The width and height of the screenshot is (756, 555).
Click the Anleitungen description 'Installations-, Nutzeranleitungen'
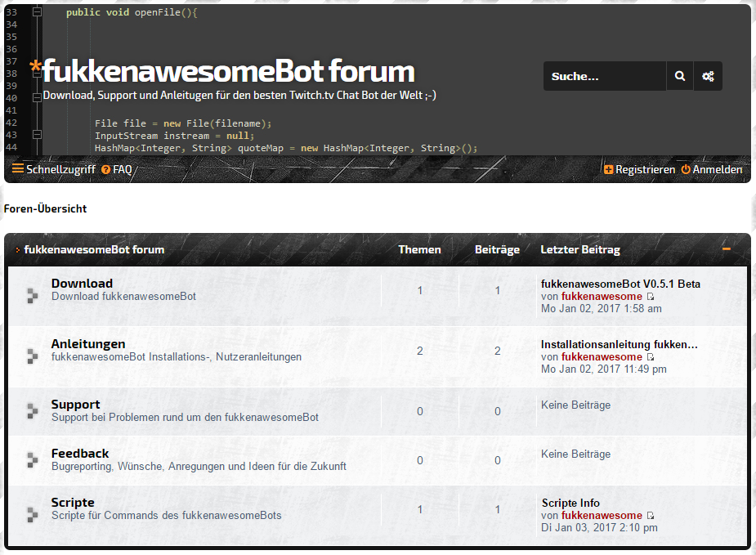(177, 357)
